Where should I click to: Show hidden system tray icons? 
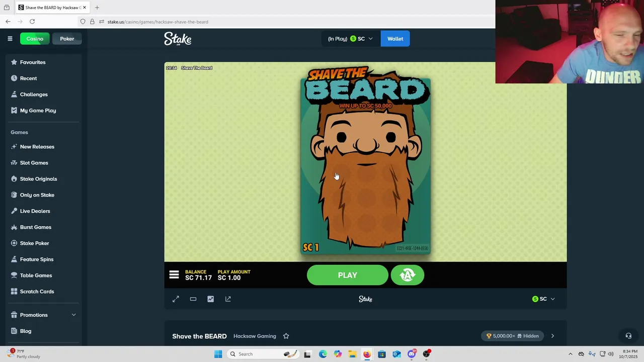(570, 354)
